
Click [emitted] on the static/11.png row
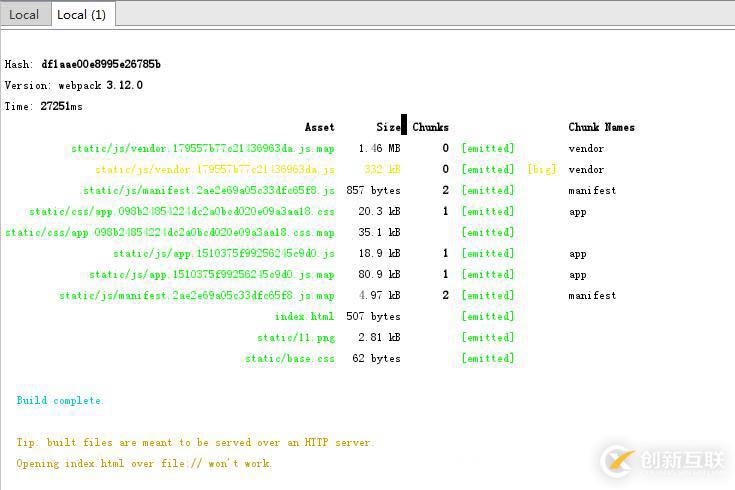[488, 338]
